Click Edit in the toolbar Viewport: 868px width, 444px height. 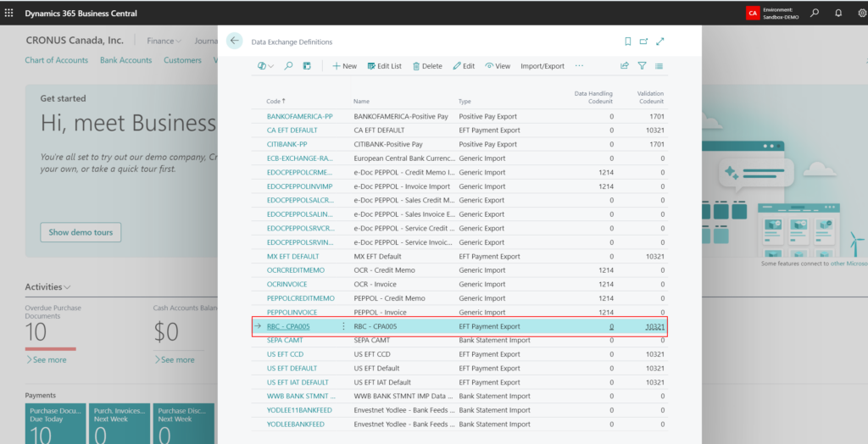click(x=464, y=66)
